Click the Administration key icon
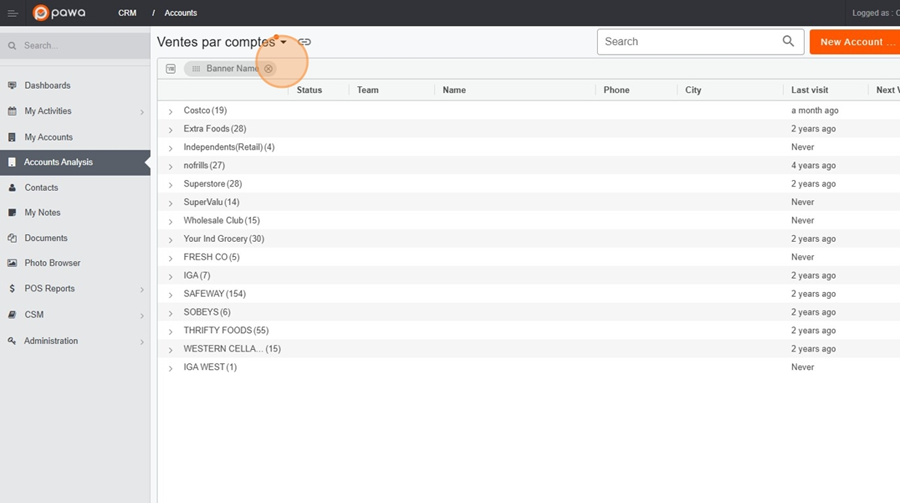 click(x=12, y=341)
